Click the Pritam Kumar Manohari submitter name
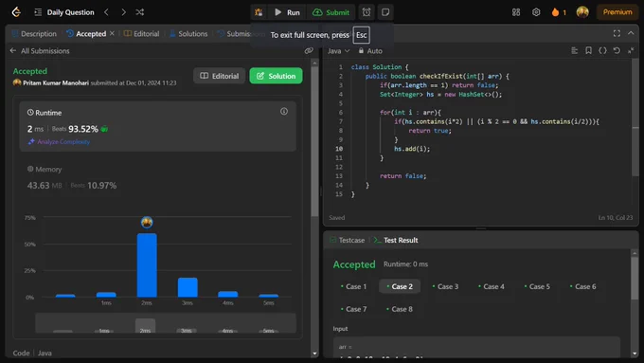The image size is (644, 363). pyautogui.click(x=56, y=83)
